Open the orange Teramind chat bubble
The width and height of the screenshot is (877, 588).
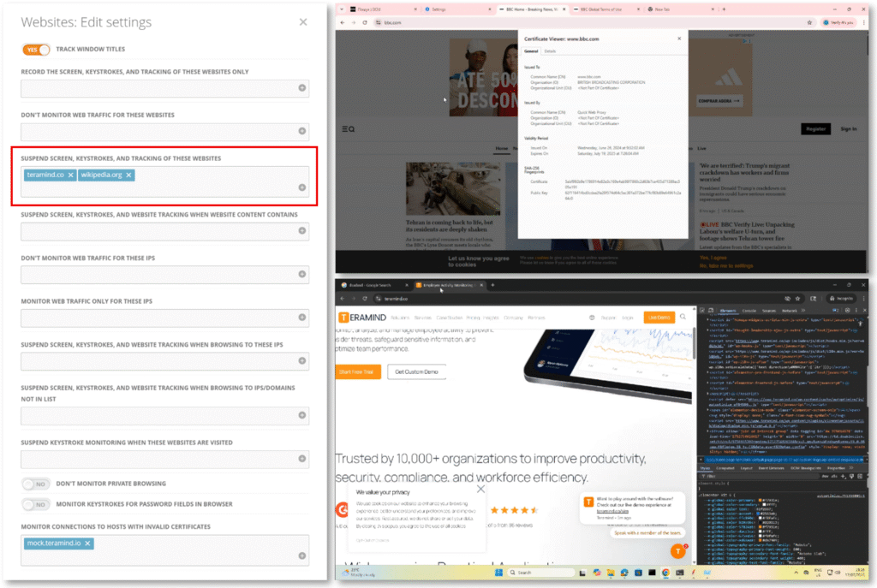(x=677, y=552)
